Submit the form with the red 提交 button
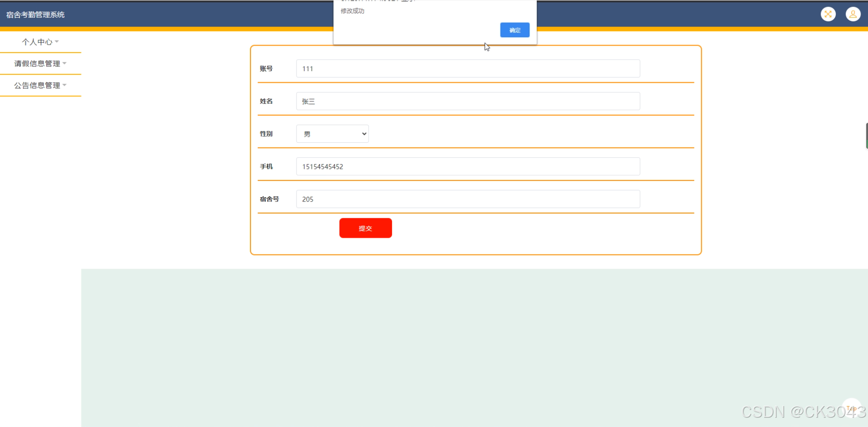 tap(366, 228)
